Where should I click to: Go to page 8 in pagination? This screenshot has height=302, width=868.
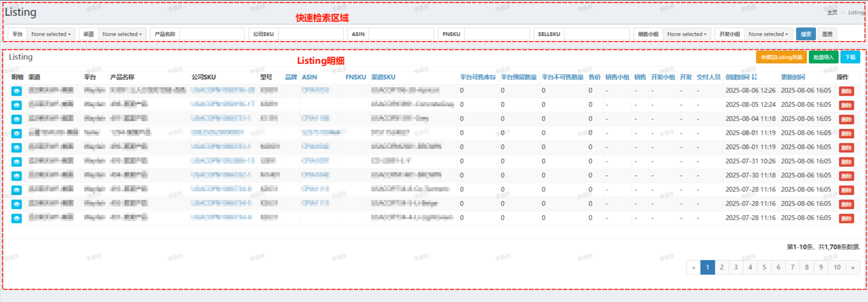coord(807,267)
